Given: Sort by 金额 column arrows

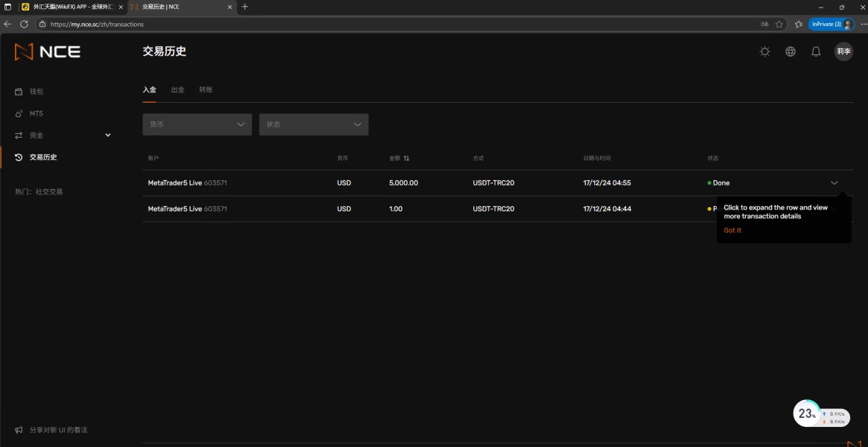Looking at the screenshot, I should pyautogui.click(x=406, y=159).
